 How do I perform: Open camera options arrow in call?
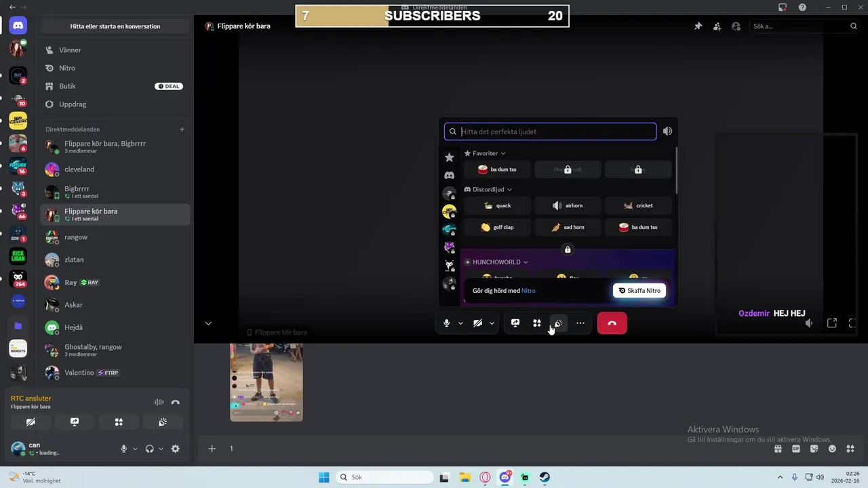pos(492,323)
